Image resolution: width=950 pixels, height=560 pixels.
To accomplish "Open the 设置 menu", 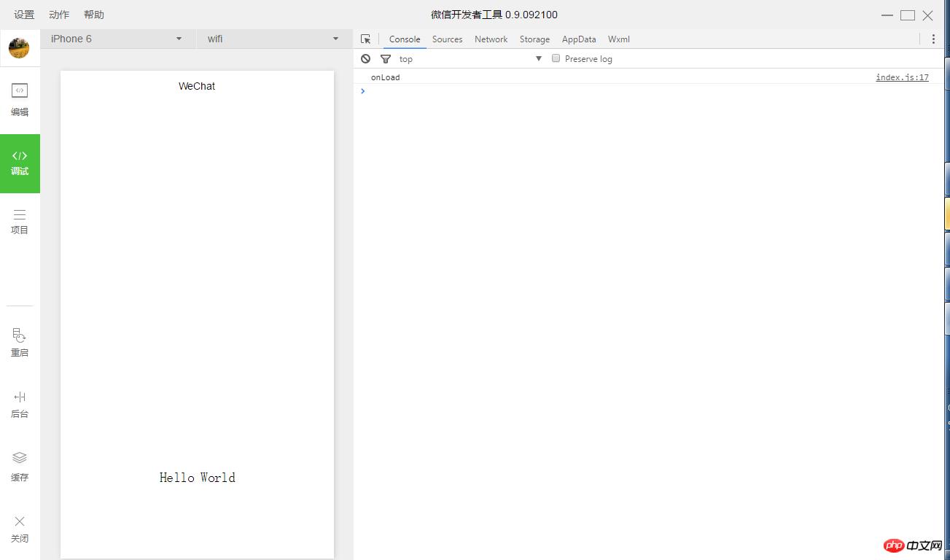I will tap(24, 15).
